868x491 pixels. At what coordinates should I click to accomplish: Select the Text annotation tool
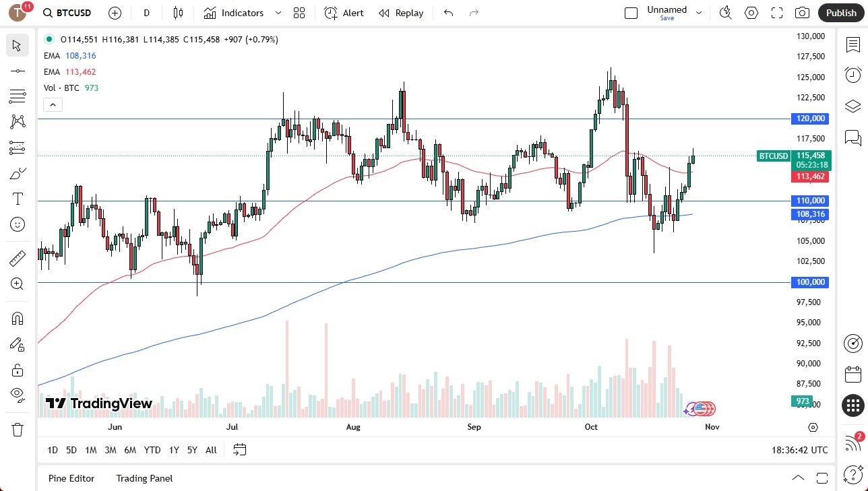pos(17,198)
